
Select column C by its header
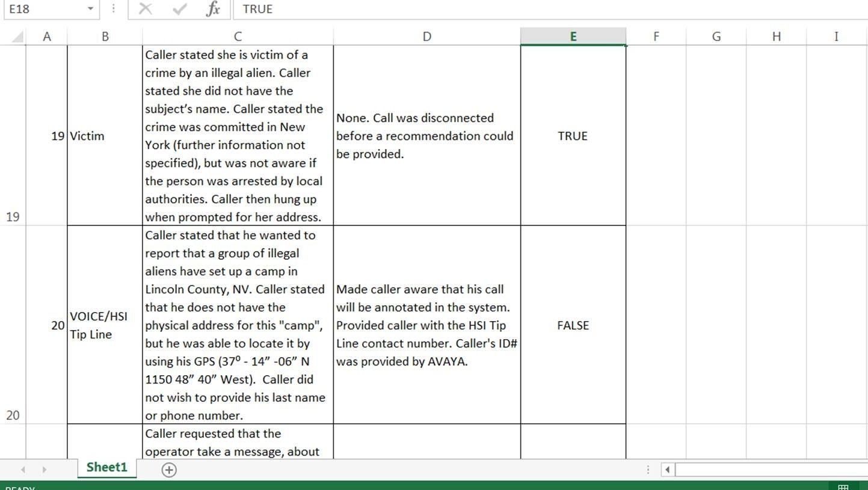[238, 37]
